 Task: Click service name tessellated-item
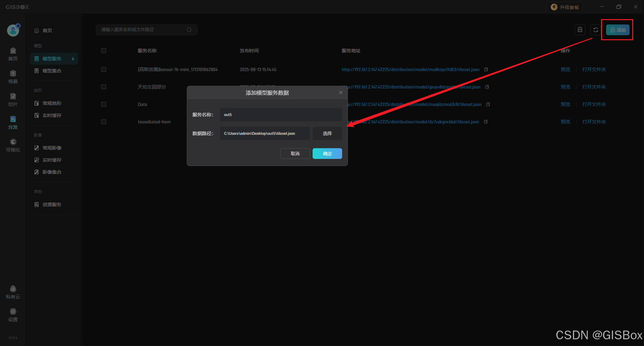tap(154, 122)
